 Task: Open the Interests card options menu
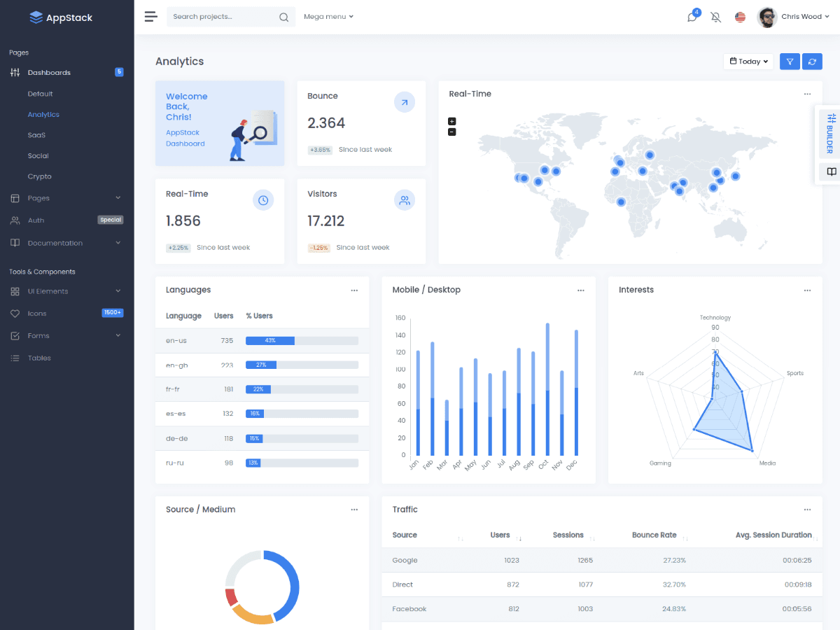807,289
